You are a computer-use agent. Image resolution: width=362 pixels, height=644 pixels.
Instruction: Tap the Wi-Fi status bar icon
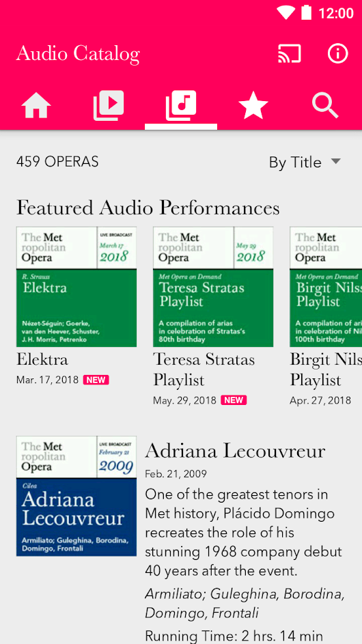click(286, 13)
